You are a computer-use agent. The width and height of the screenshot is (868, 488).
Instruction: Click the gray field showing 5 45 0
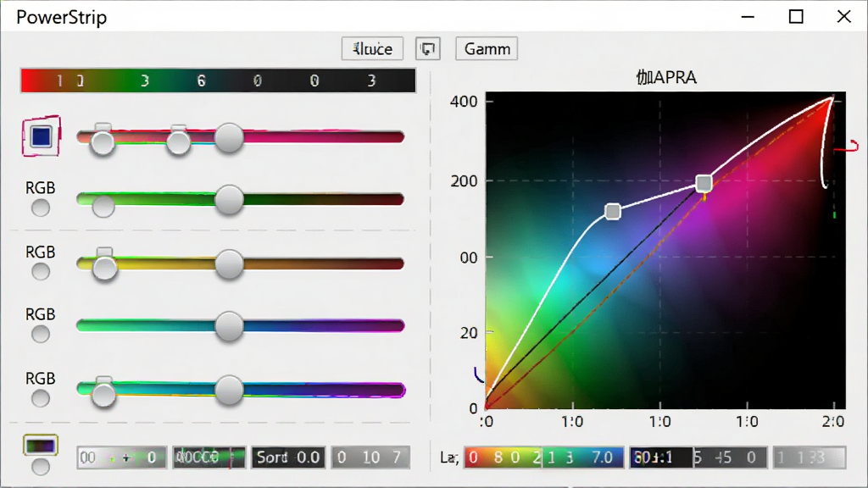[x=730, y=457]
